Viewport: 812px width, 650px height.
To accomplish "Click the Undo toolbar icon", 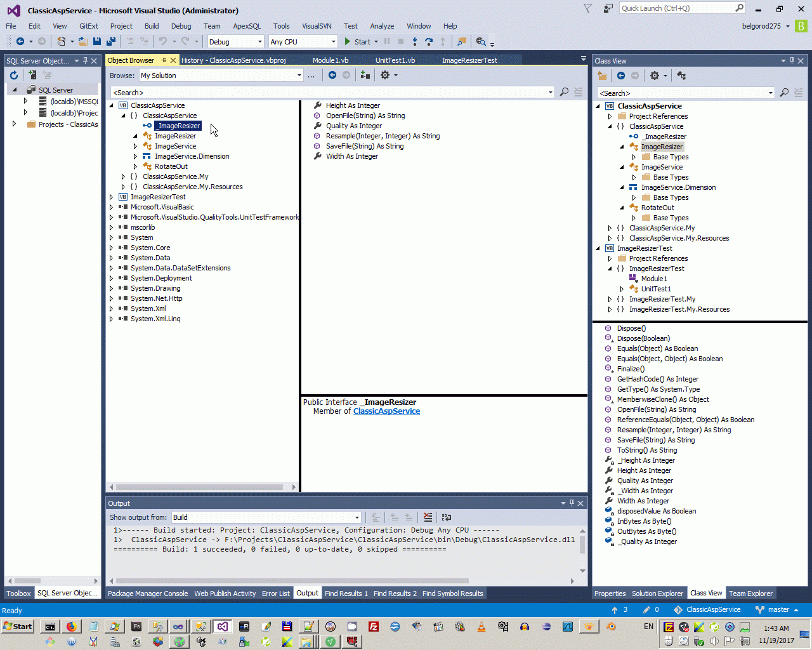I will pyautogui.click(x=163, y=41).
